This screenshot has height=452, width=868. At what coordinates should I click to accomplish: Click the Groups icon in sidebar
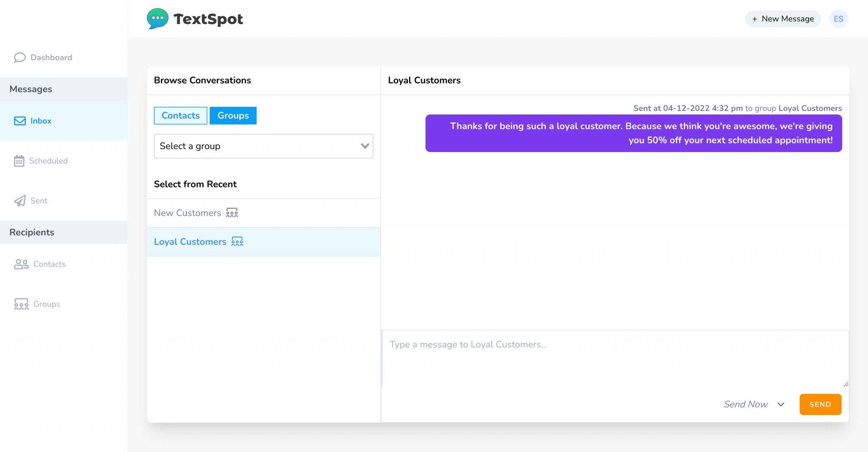[21, 304]
